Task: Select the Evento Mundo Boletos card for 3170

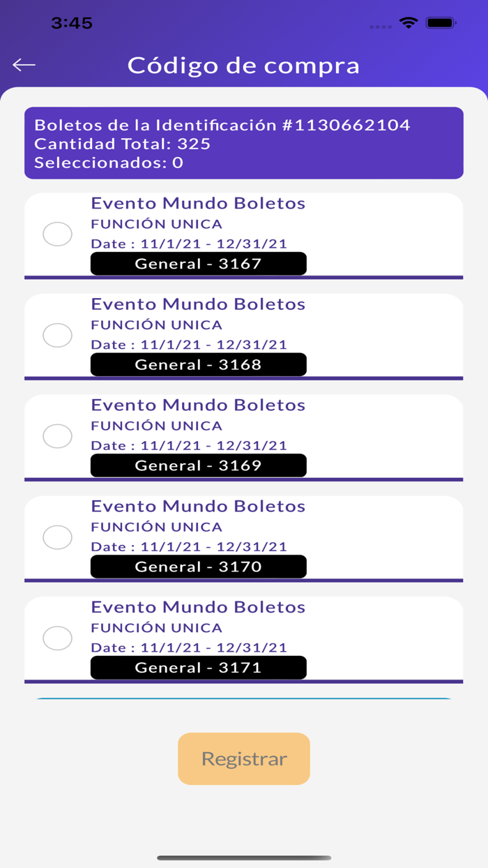Action: click(243, 539)
